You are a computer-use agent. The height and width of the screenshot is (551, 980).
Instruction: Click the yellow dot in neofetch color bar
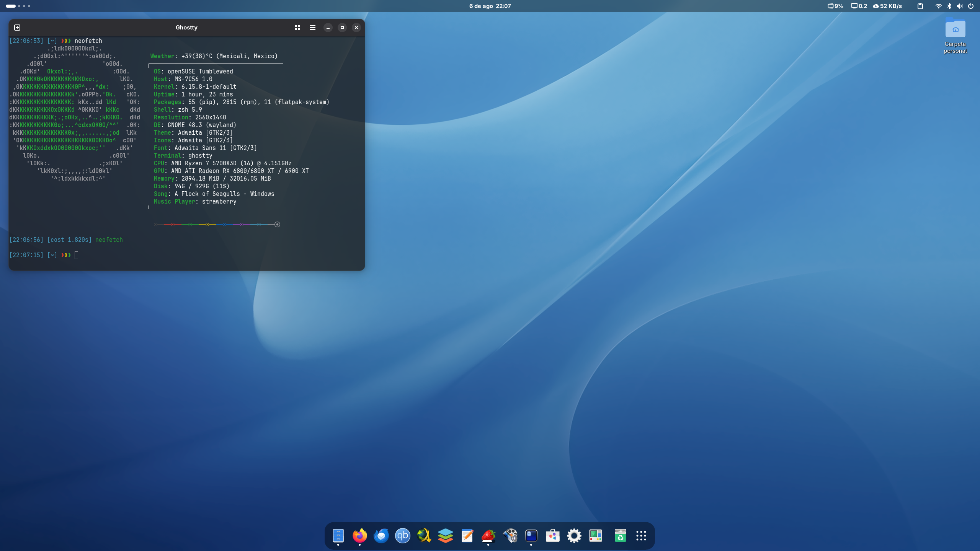coord(207,225)
